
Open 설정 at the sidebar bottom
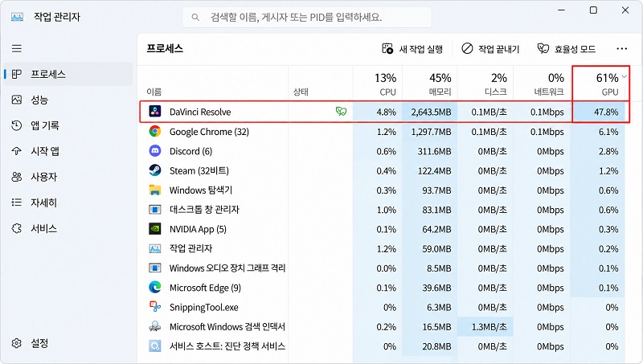point(68,343)
